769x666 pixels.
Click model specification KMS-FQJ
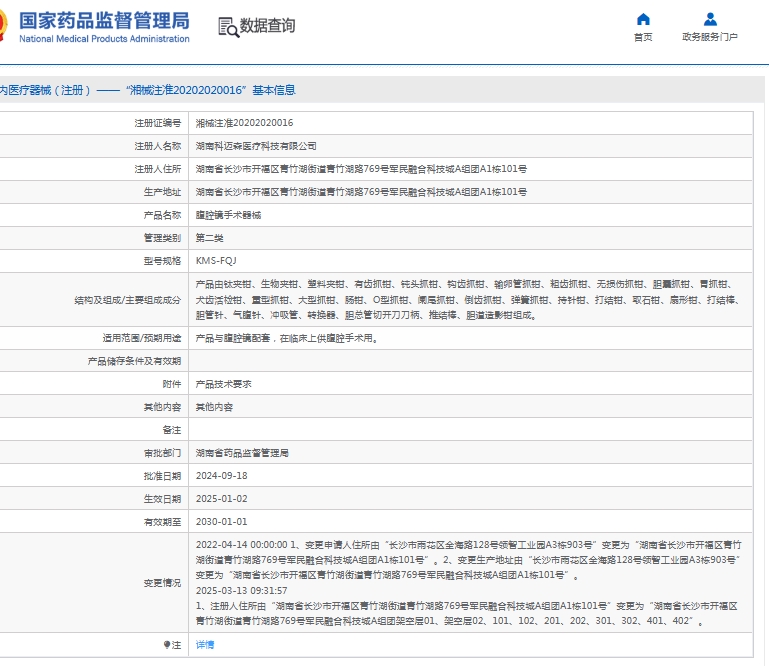216,261
